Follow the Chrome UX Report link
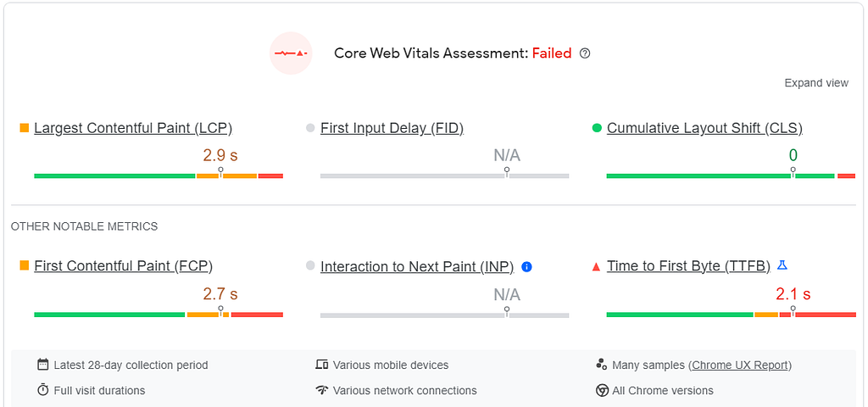 (x=741, y=365)
